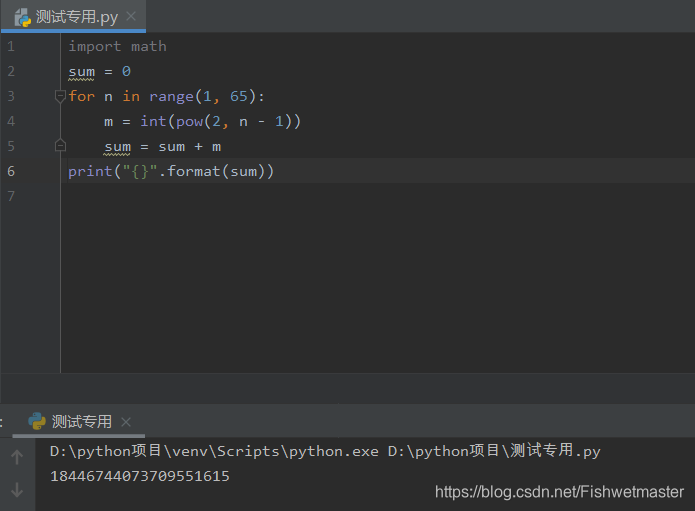Screen dimensions: 695x511
Task: Select the 测试专用.py editor tab
Action: click(74, 16)
